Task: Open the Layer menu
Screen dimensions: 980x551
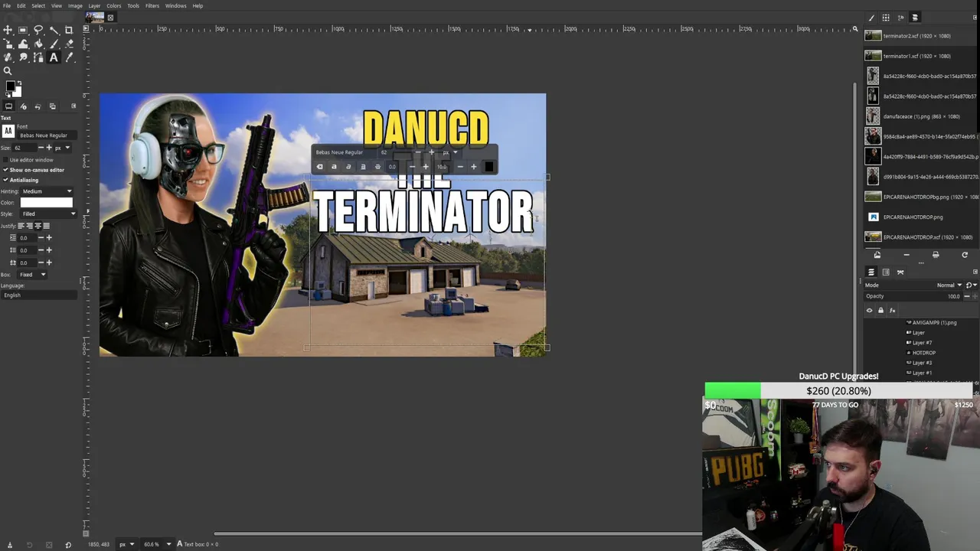Action: pos(94,5)
